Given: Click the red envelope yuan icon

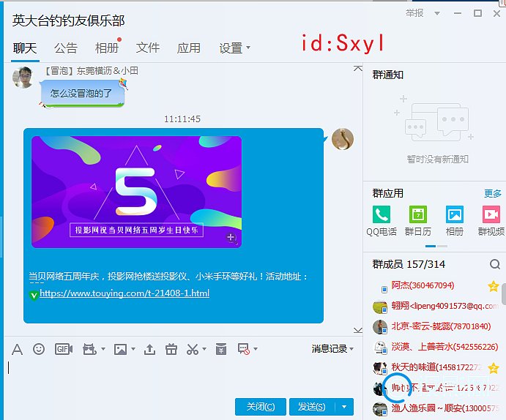Looking at the screenshot, I should [221, 349].
